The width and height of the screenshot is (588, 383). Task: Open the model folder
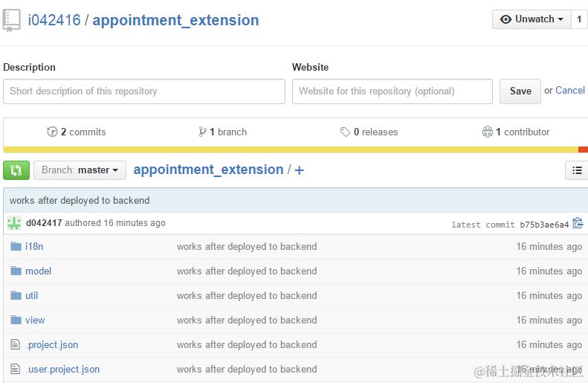pyautogui.click(x=38, y=271)
